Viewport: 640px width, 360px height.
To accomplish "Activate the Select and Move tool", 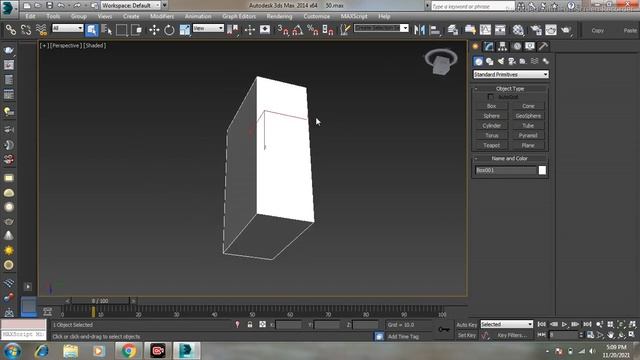I will (x=154, y=30).
